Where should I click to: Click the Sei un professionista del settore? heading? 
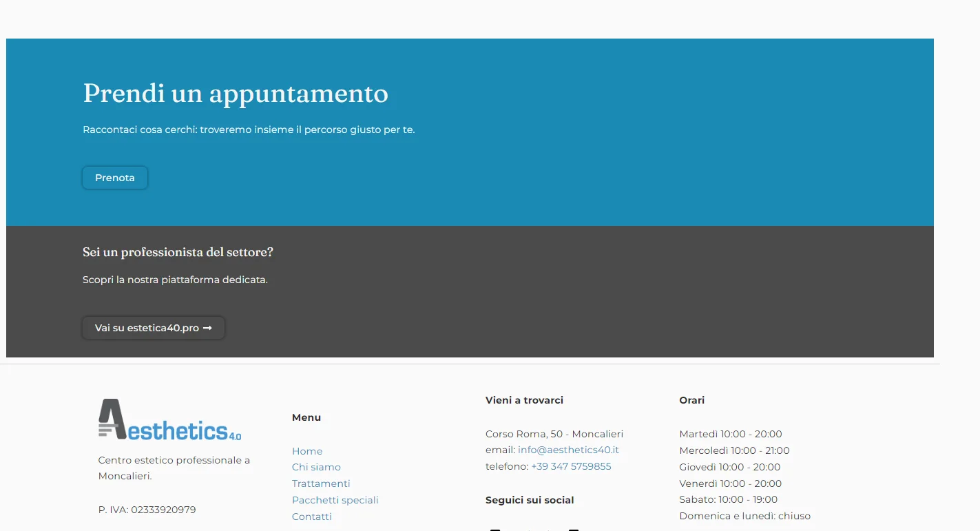pos(178,252)
